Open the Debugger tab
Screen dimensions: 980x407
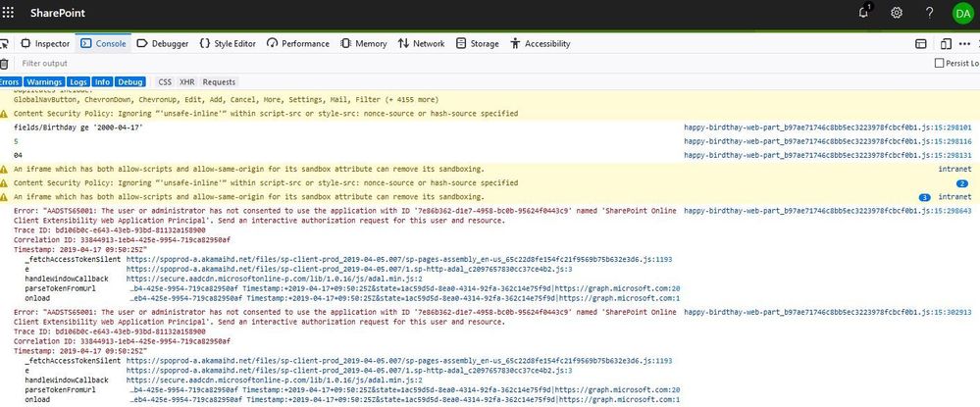(x=163, y=44)
